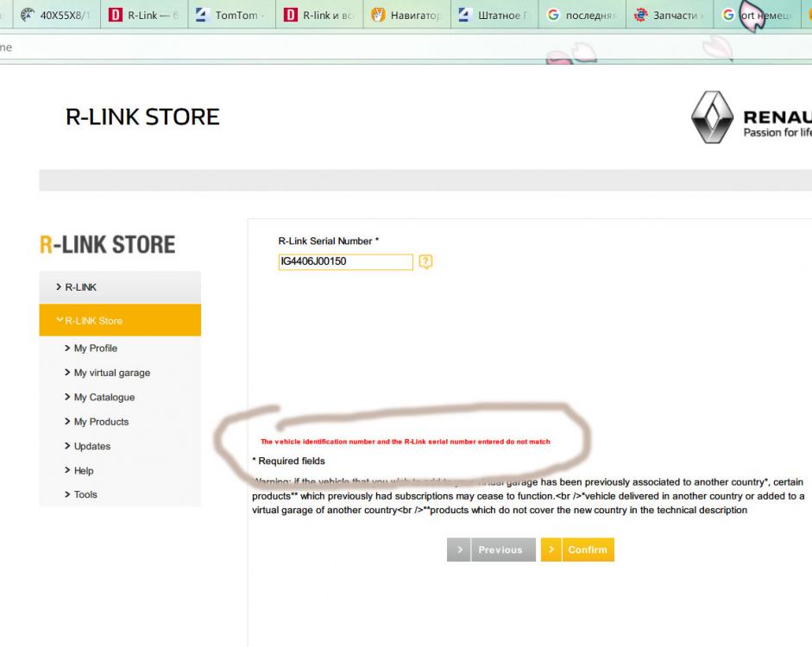Open the My Products link
The height and width of the screenshot is (647, 812).
click(x=101, y=422)
